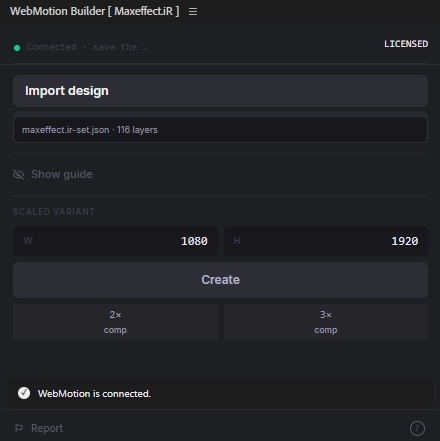This screenshot has width=440, height=441.
Task: Click the Report flag icon
Action: 19,428
